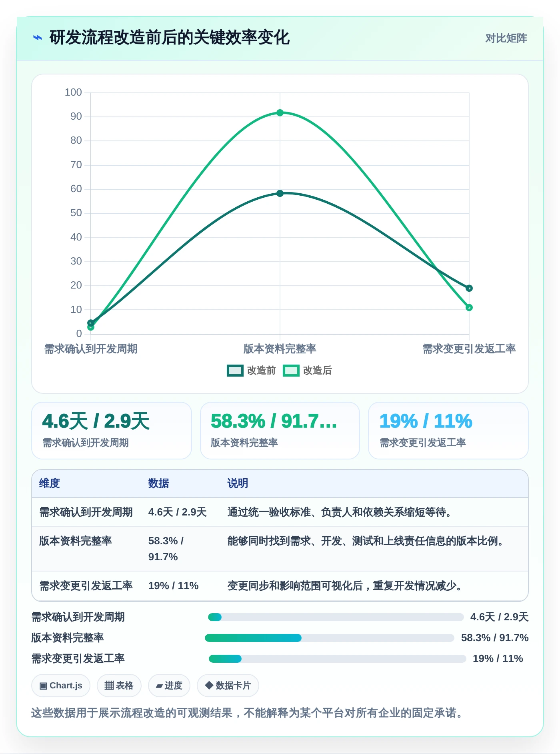Click 改造前 data point at 需求变更引发返工率
This screenshot has height=754, width=560.
click(469, 288)
